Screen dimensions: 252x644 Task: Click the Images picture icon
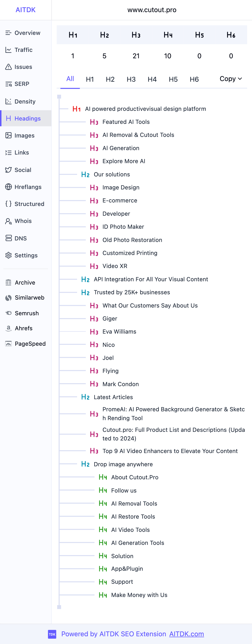9,136
